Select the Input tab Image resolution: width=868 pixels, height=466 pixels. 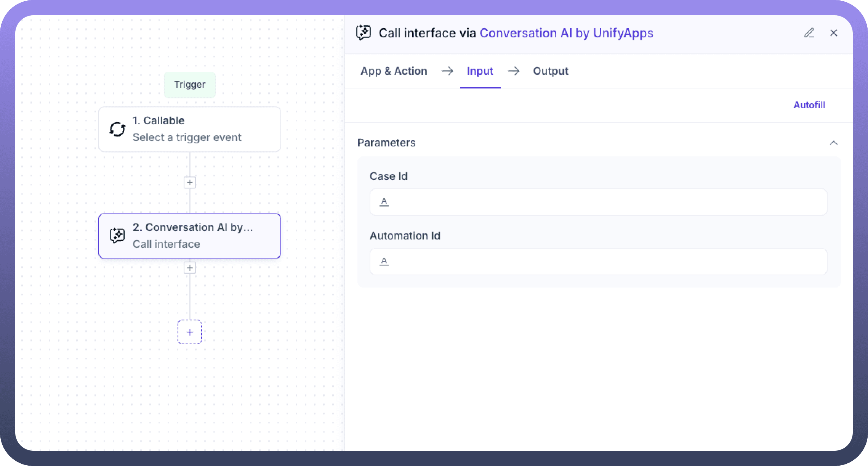(480, 71)
